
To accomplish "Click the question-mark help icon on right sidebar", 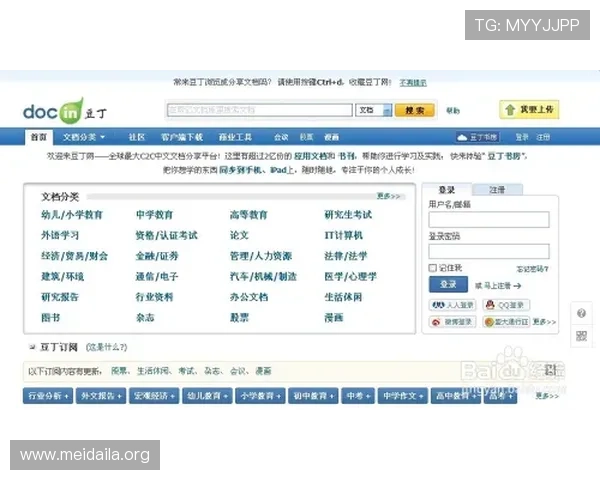I will [x=581, y=313].
